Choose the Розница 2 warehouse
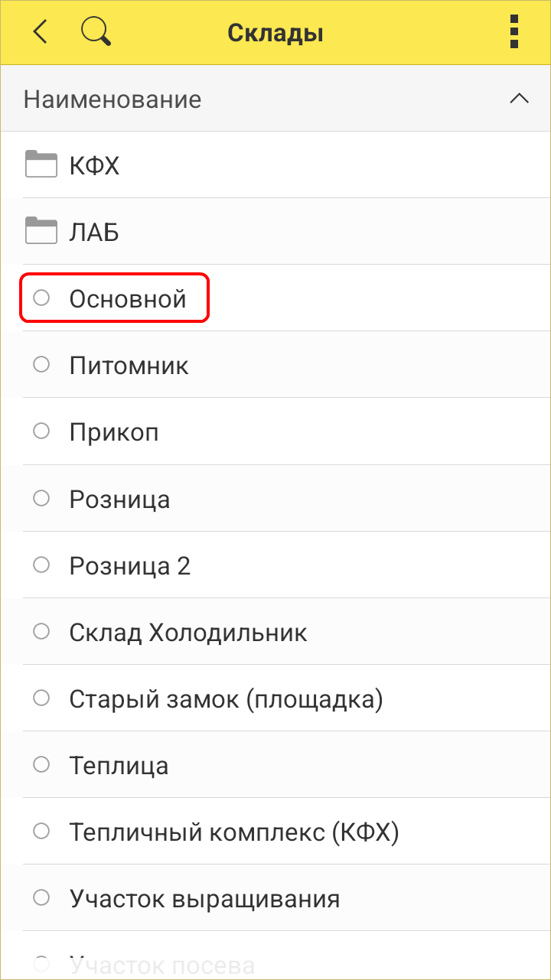The image size is (551, 980). click(129, 566)
